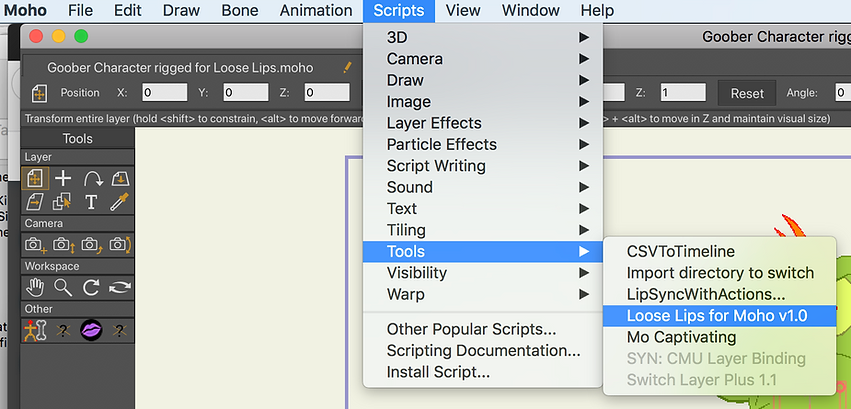Image resolution: width=851 pixels, height=409 pixels.
Task: Select the Pan Workspace hand tool
Action: [x=35, y=287]
